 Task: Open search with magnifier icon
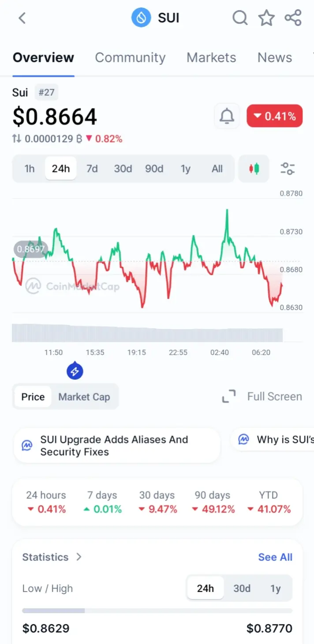[240, 18]
